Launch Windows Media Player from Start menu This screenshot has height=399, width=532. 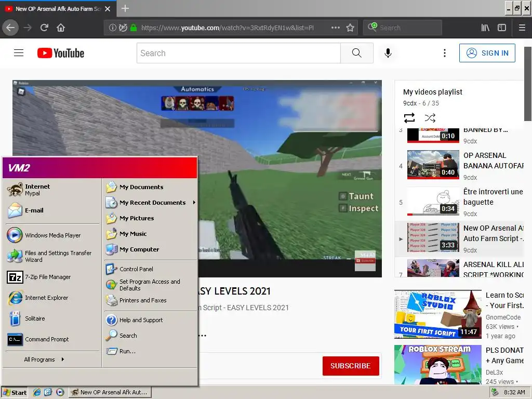tap(52, 235)
